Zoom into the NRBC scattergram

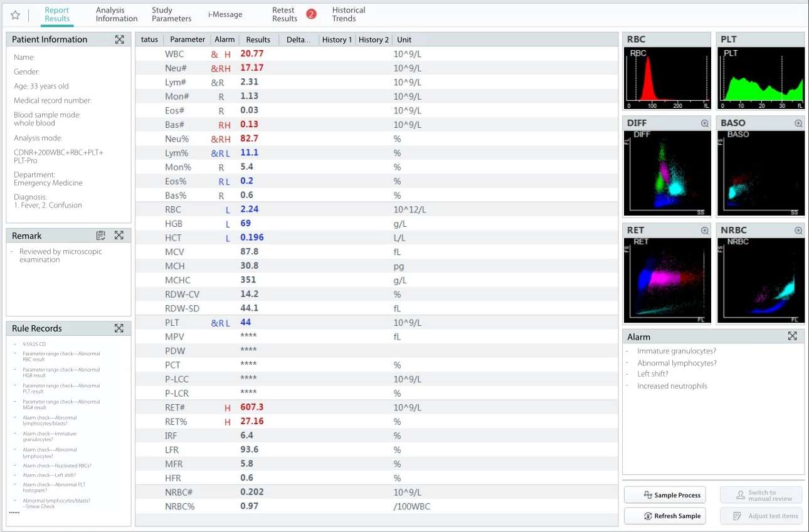(x=798, y=231)
